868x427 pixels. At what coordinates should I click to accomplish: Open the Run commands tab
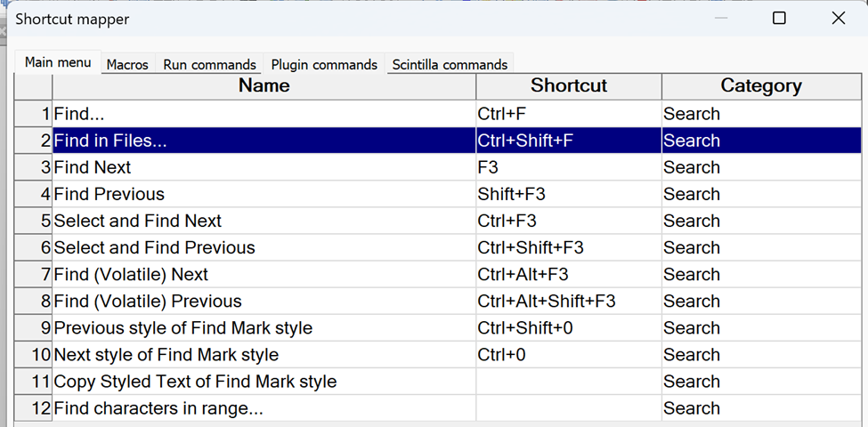209,64
